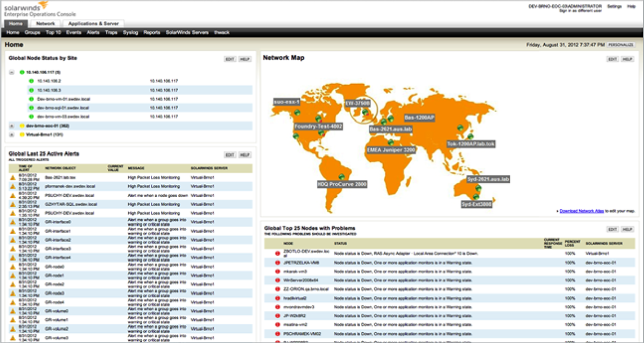Open Alerts in the navigation bar

click(93, 33)
